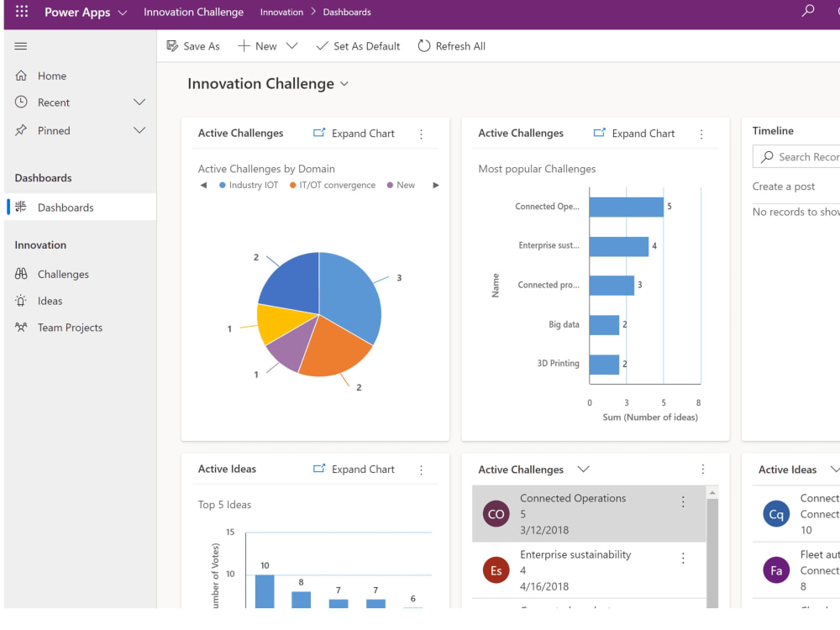The image size is (840, 630).
Task: Open more options on Active Ideas chart card
Action: (421, 470)
